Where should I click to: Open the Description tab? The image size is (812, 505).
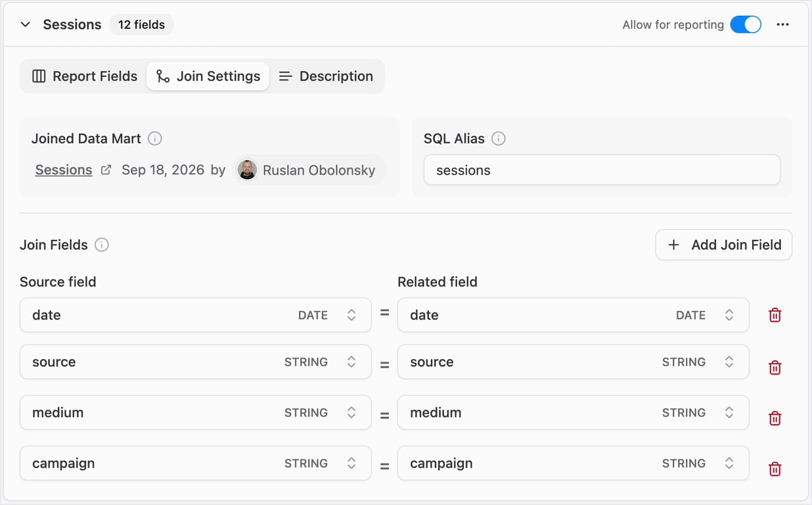(x=326, y=76)
